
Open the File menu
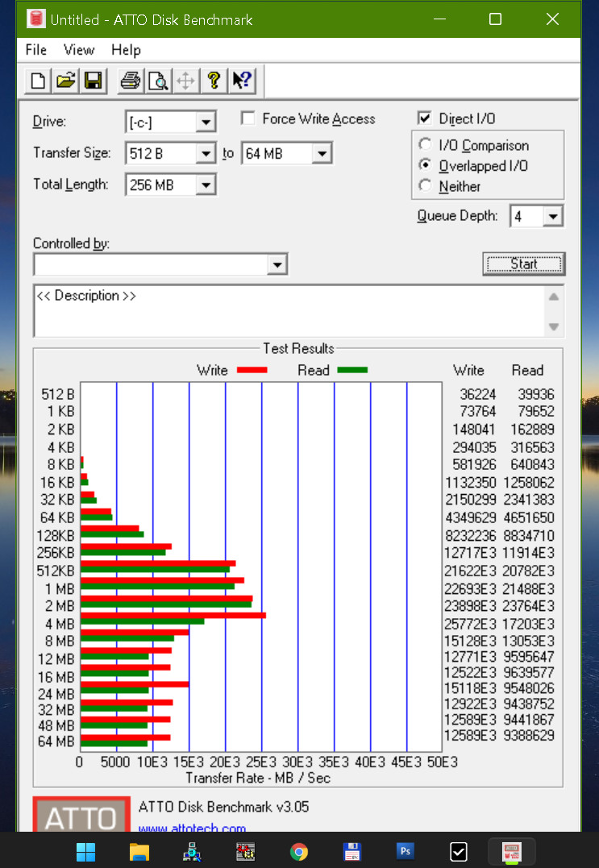click(36, 50)
